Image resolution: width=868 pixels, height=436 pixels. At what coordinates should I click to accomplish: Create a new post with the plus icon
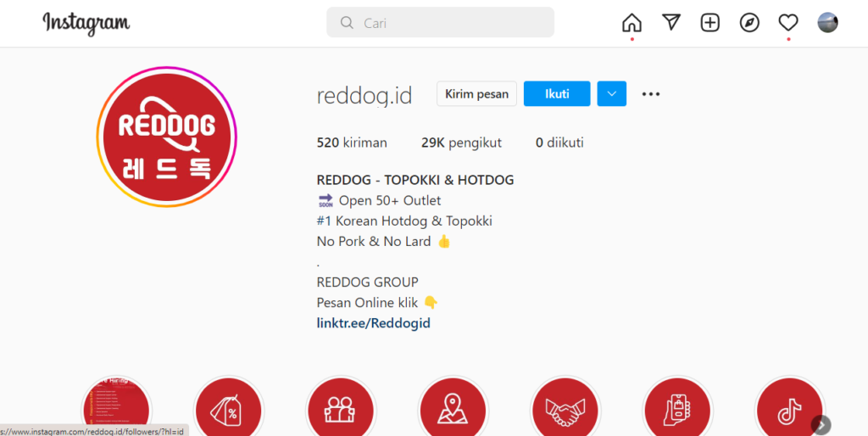click(x=710, y=23)
